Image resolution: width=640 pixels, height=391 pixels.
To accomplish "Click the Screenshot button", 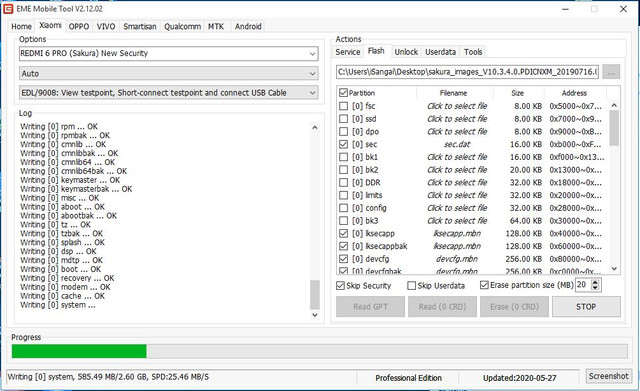I will [x=608, y=376].
